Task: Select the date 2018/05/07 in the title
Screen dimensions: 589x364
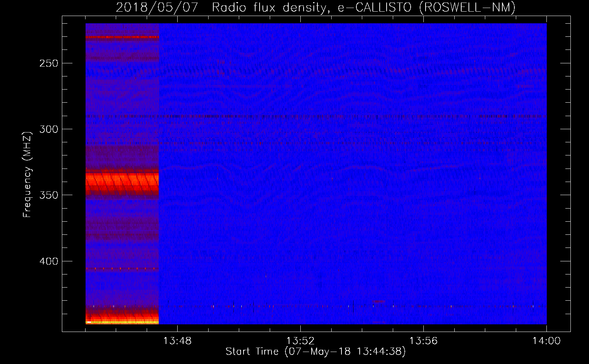Action: click(157, 7)
